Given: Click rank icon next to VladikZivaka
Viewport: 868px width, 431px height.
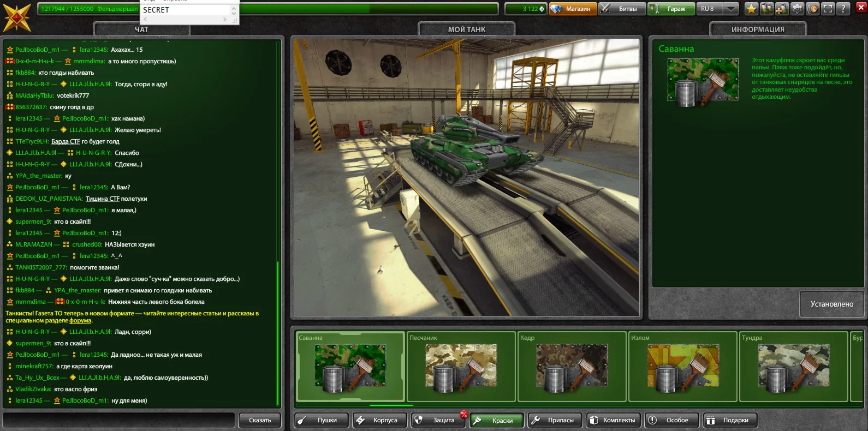Looking at the screenshot, I should click(9, 389).
